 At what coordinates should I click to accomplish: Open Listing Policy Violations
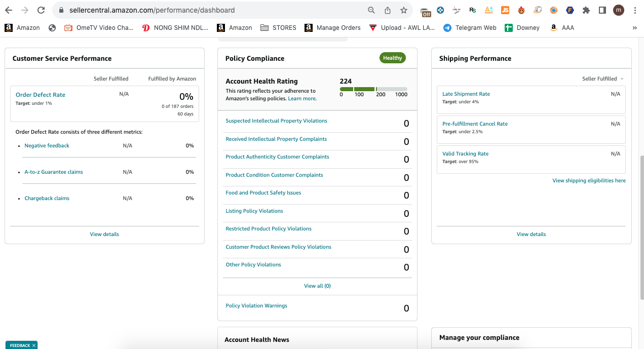click(254, 211)
